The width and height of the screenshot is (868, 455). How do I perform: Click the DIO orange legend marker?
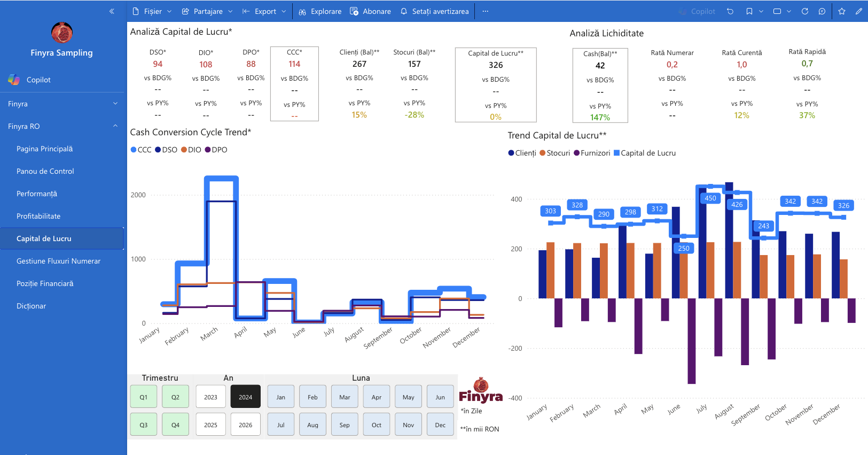click(184, 150)
